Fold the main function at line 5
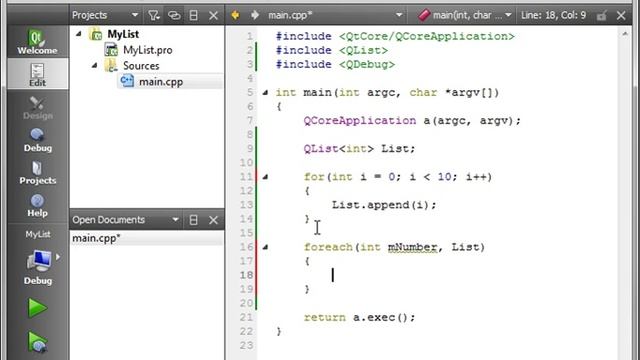The height and width of the screenshot is (360, 640). click(x=265, y=93)
